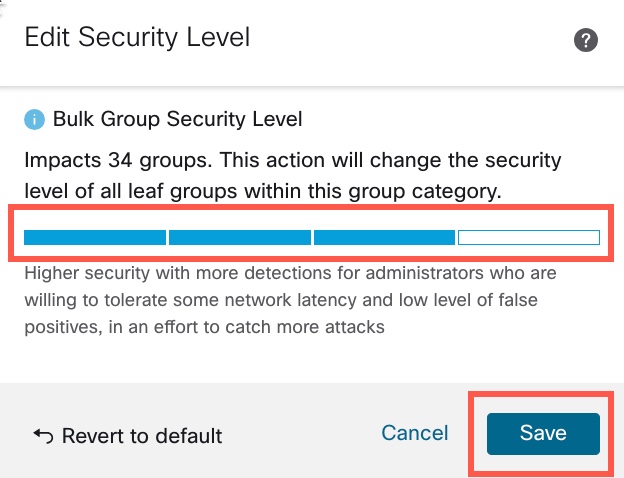This screenshot has width=624, height=478.
Task: Select the fourth empty security level segment
Action: point(528,238)
